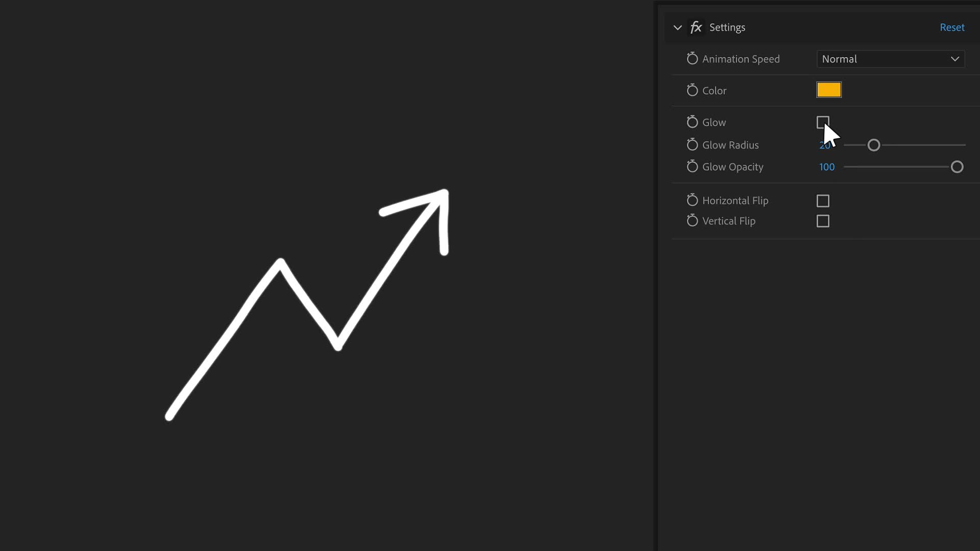Click the Color property reset icon

tap(692, 90)
